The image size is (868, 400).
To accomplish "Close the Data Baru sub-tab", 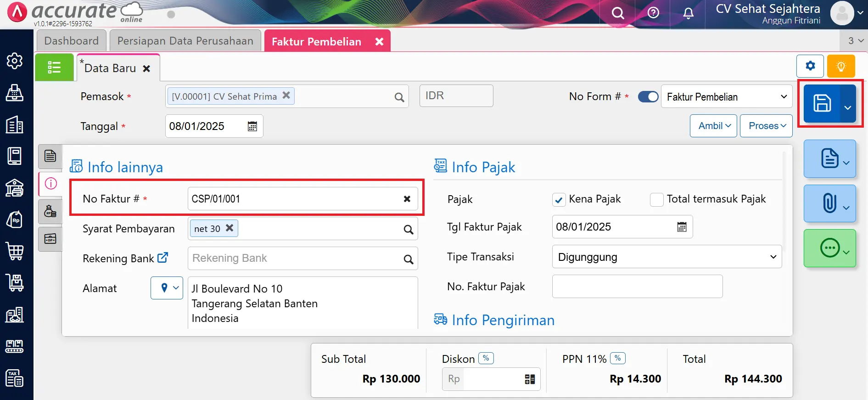I will click(x=146, y=69).
